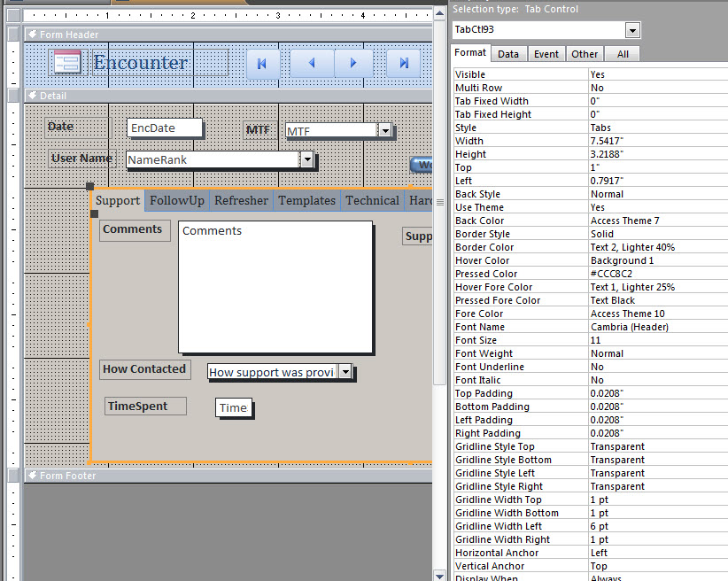This screenshot has height=581, width=728.
Task: Open the MTF combo box dropdown
Action: tap(385, 130)
